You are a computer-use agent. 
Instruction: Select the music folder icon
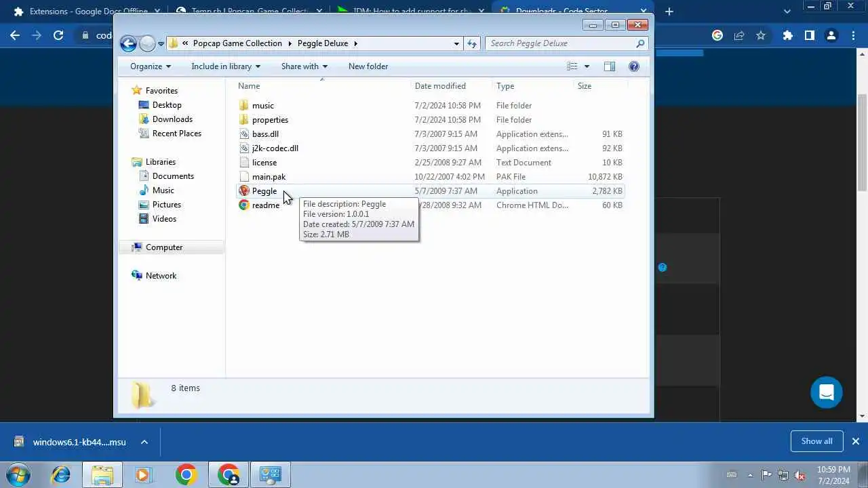click(244, 106)
